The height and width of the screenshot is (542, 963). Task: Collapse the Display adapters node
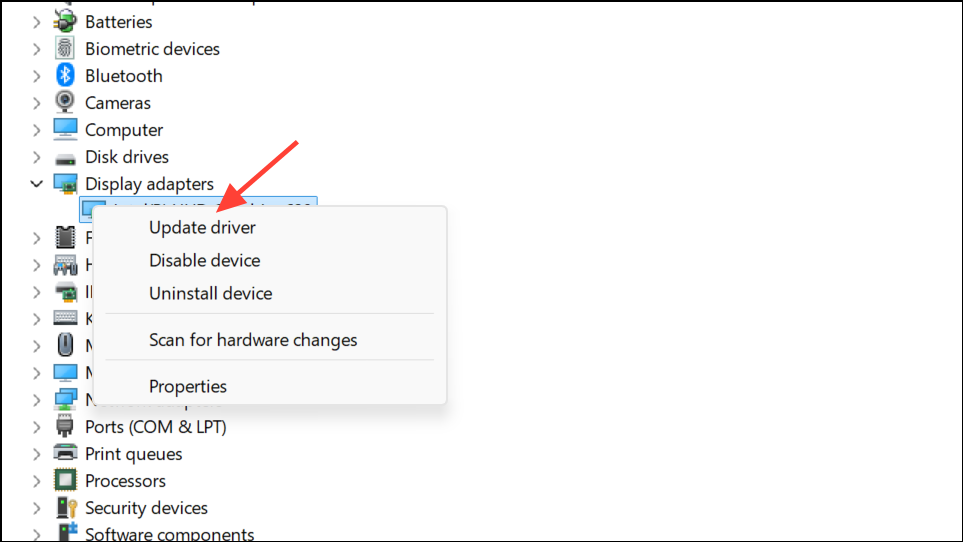point(37,184)
